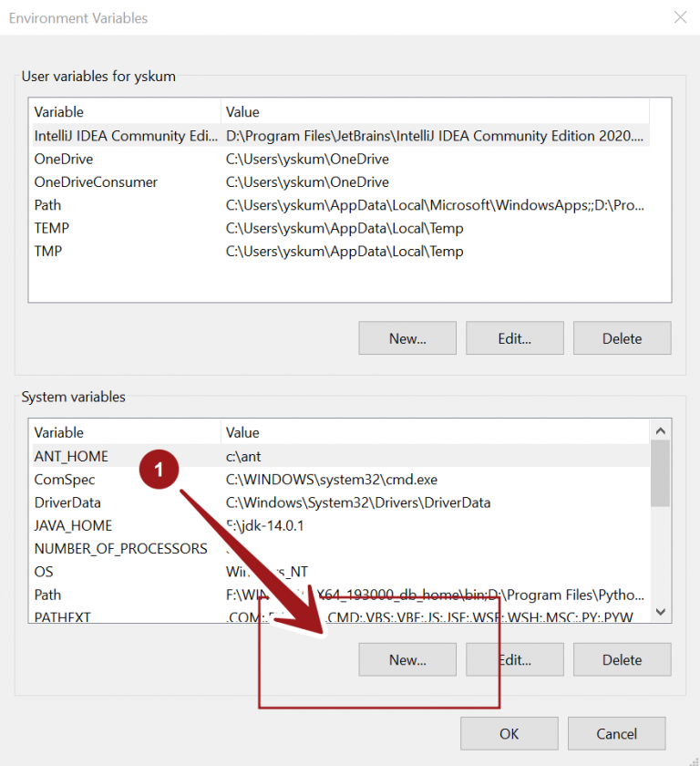Confirm changes with the OK button

[x=509, y=733]
